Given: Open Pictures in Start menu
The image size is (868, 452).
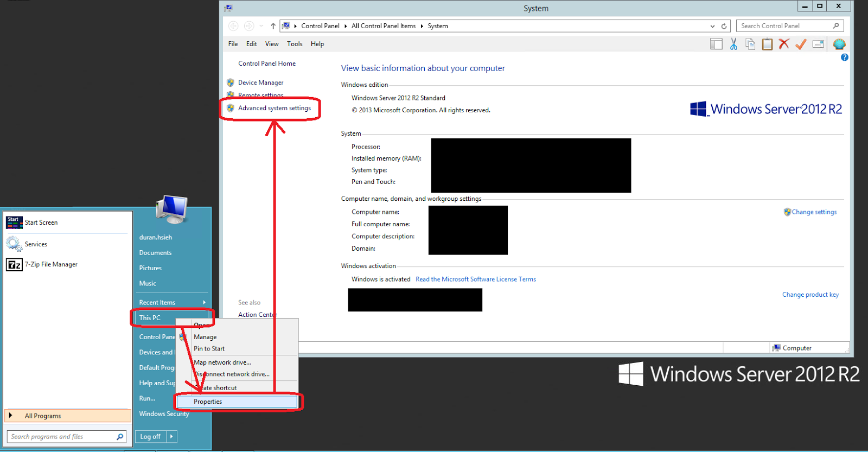Looking at the screenshot, I should 150,268.
